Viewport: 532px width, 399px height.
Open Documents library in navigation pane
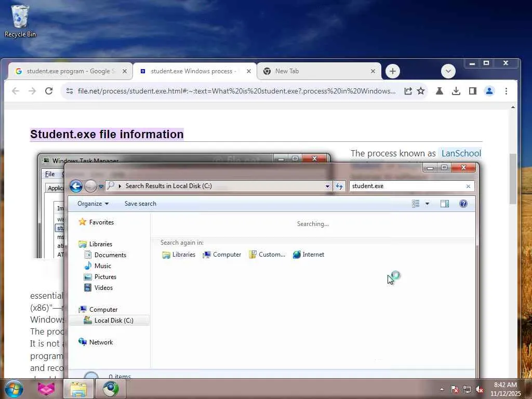[x=105, y=255]
